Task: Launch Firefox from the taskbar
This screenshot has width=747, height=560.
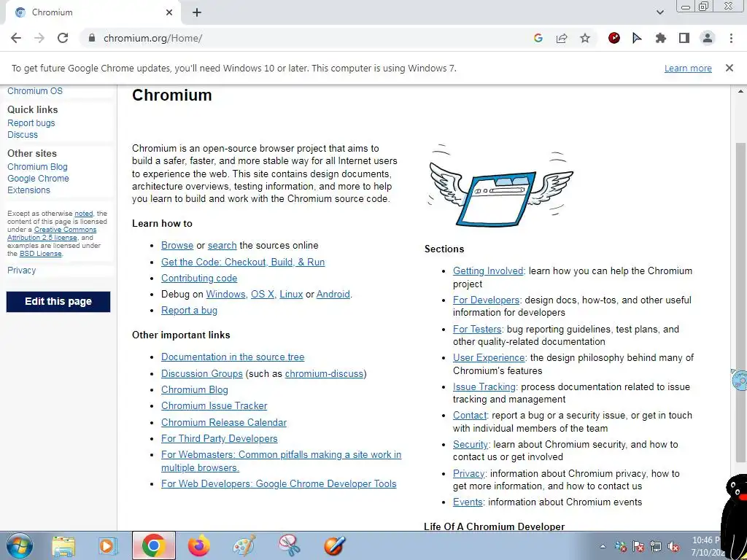Action: coord(198,545)
